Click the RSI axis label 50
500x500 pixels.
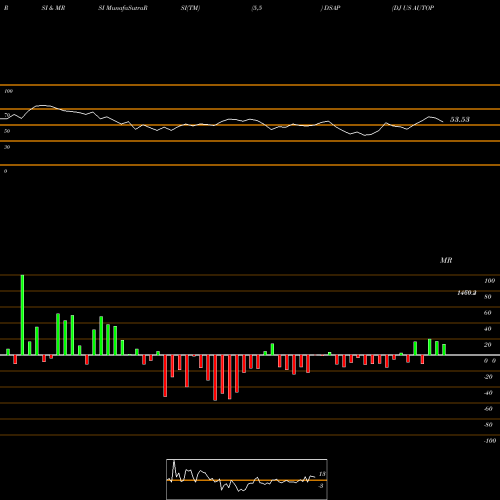click(7, 131)
